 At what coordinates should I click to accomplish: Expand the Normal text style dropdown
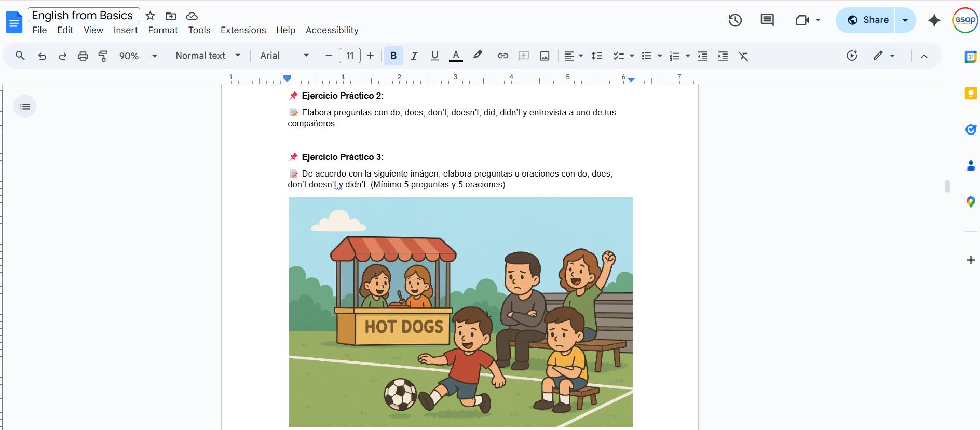tap(208, 56)
